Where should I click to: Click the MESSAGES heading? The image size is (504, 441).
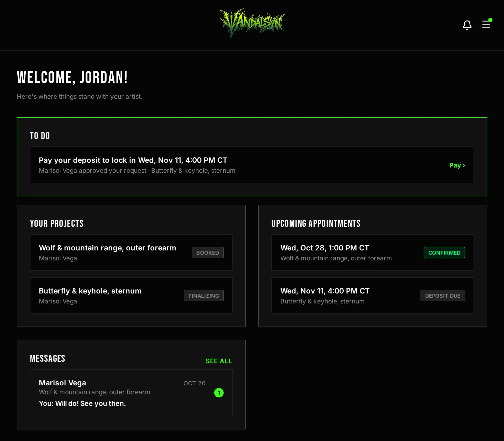point(48,358)
